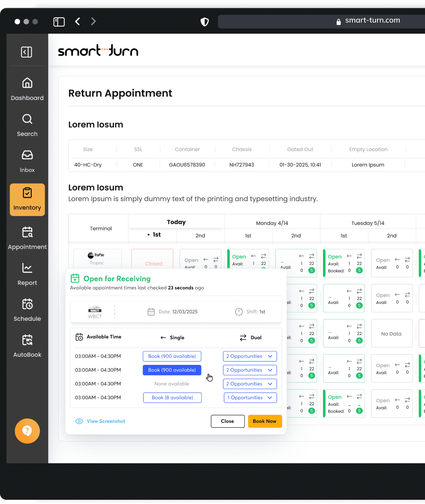This screenshot has height=504, width=425.
Task: Expand the second 2 Opportunities dropdown
Action: coord(250,370)
